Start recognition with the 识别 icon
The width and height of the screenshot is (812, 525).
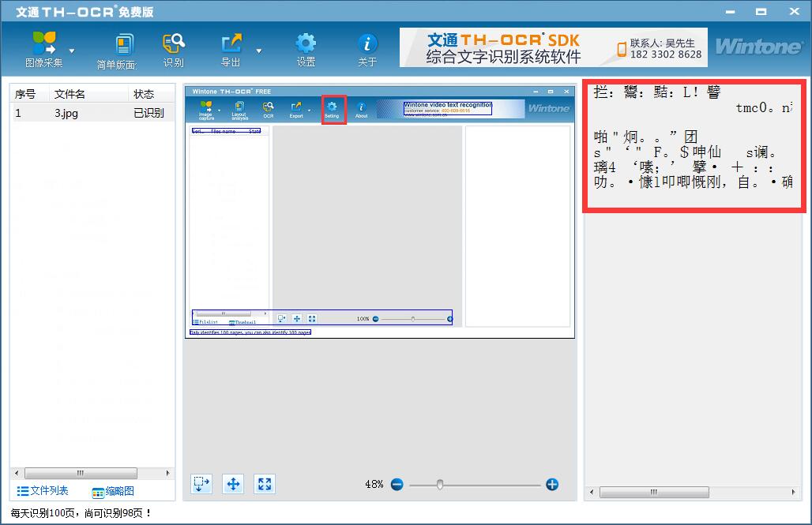174,43
